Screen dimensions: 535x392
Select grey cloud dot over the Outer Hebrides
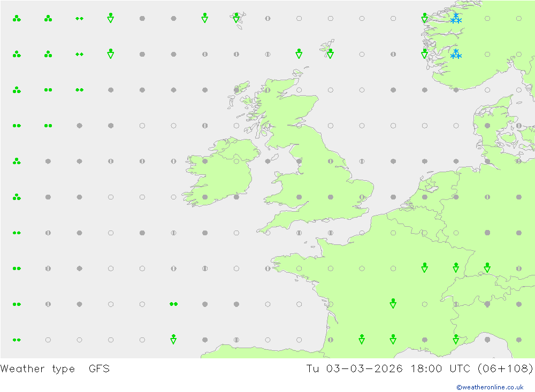236,90
